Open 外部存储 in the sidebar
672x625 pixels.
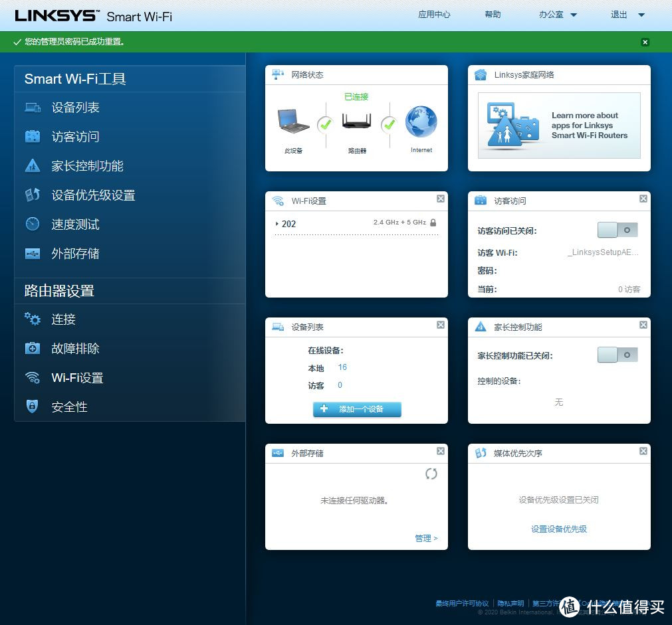(75, 254)
